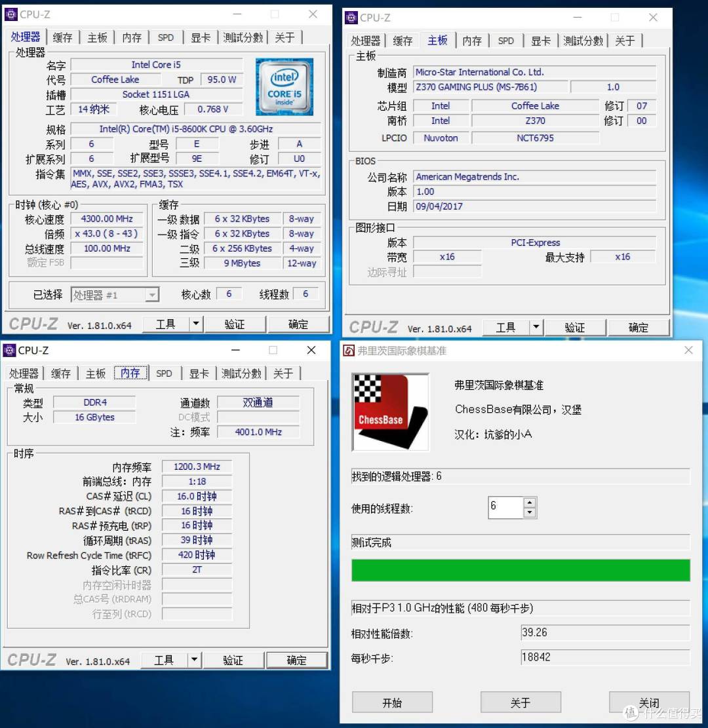Expand 工具 dropdown arrow in memory window

coord(194,659)
